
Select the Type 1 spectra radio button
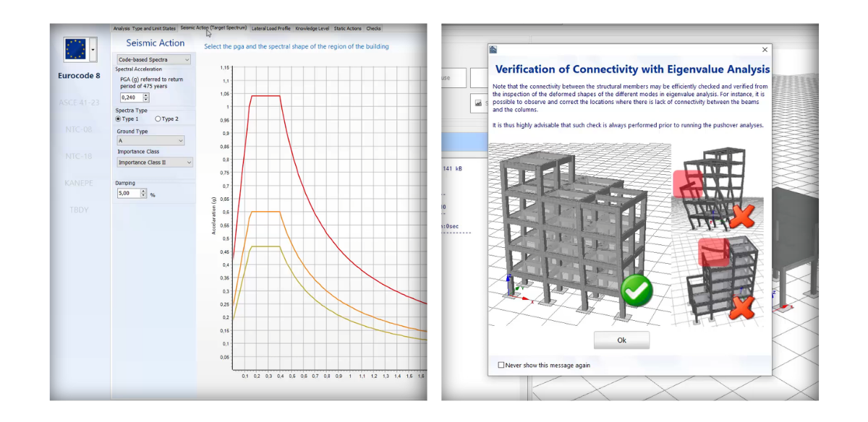pos(127,119)
